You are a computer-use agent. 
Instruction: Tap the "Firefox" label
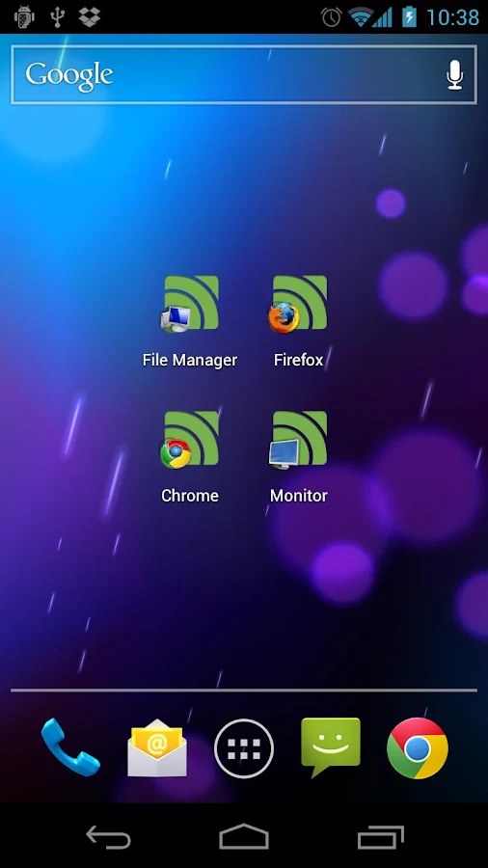[299, 360]
